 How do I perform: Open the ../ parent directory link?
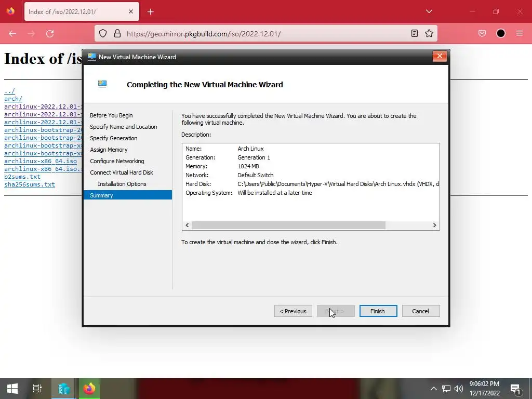(x=9, y=91)
